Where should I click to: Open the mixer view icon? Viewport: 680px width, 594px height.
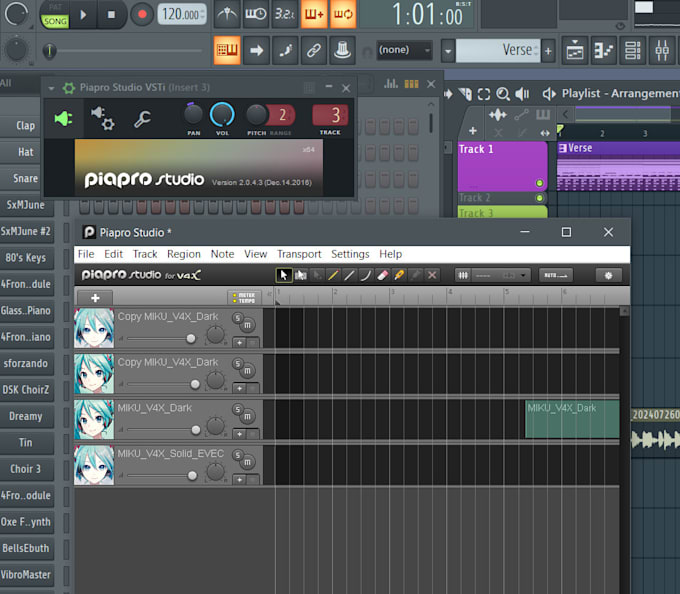[662, 51]
